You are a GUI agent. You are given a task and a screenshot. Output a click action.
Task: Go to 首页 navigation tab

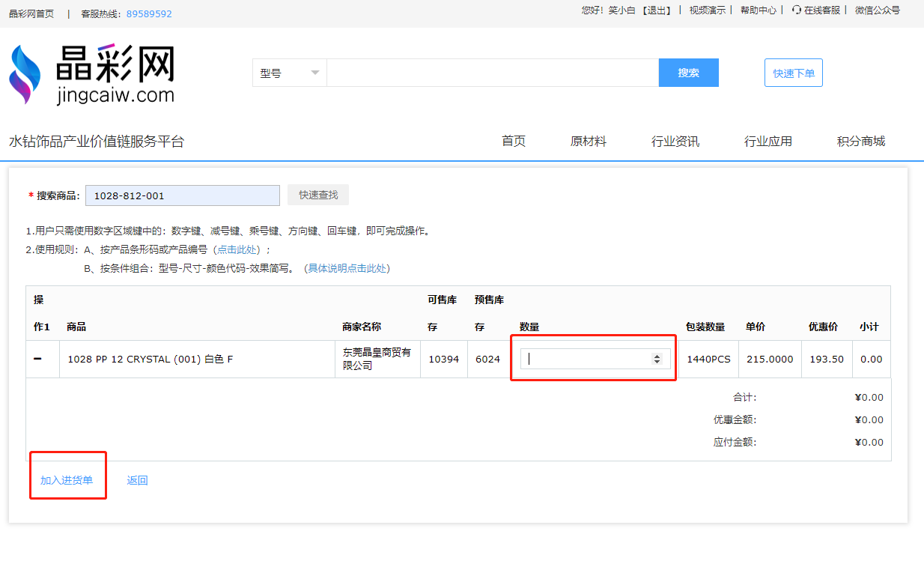pyautogui.click(x=514, y=142)
